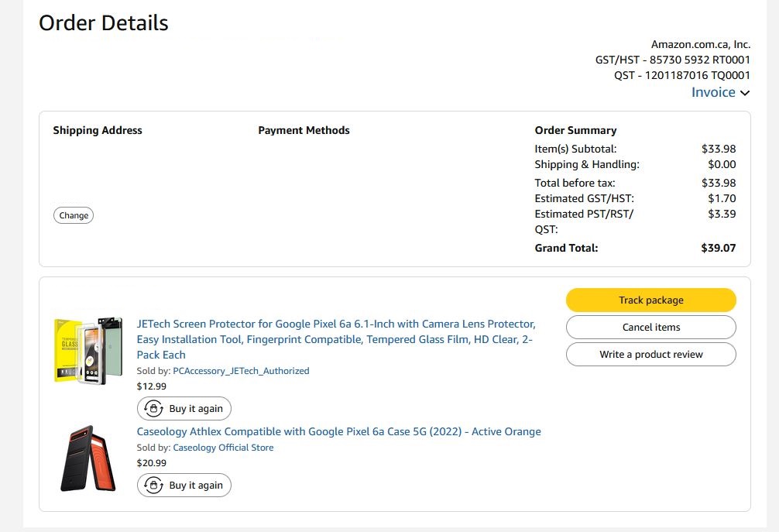
Task: Open the JETech Screen Protector title link
Action: 336,339
